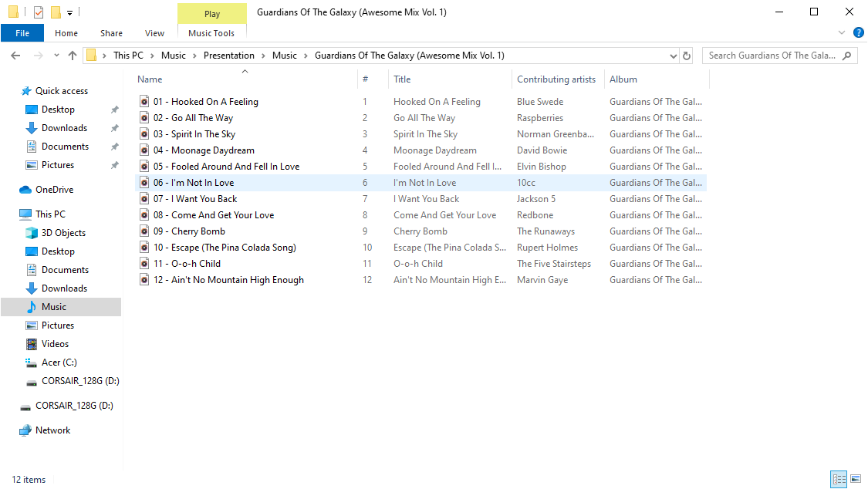Click the Videos film icon
The image size is (868, 489).
(32, 343)
